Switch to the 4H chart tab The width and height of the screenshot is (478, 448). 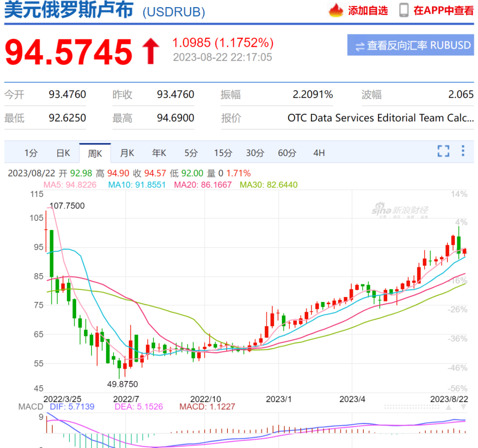pos(319,153)
